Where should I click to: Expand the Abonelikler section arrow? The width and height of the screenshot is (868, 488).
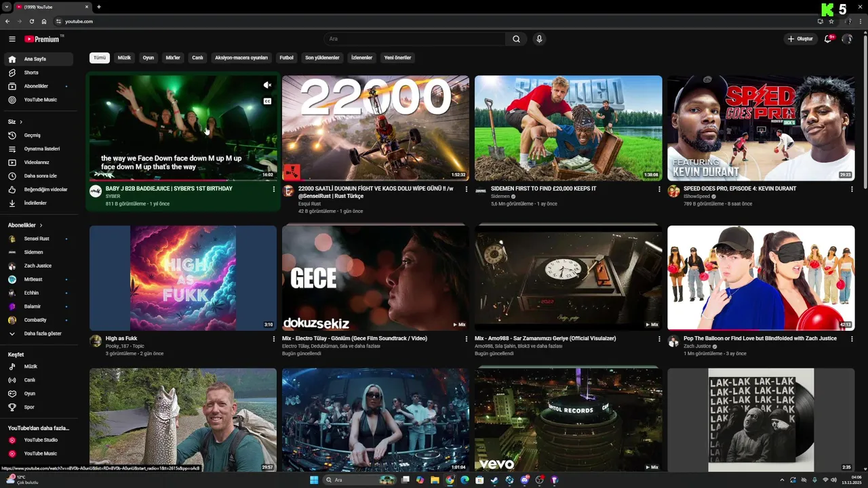click(41, 225)
